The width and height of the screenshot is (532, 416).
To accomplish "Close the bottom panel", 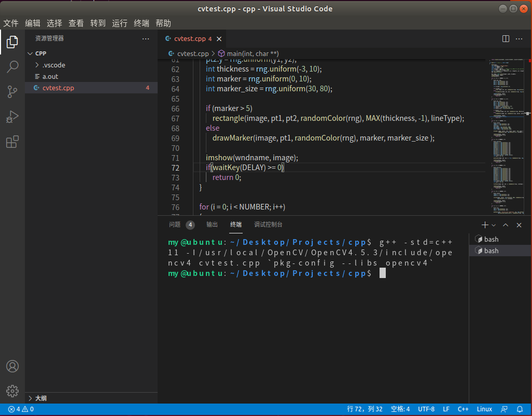I will pyautogui.click(x=519, y=225).
